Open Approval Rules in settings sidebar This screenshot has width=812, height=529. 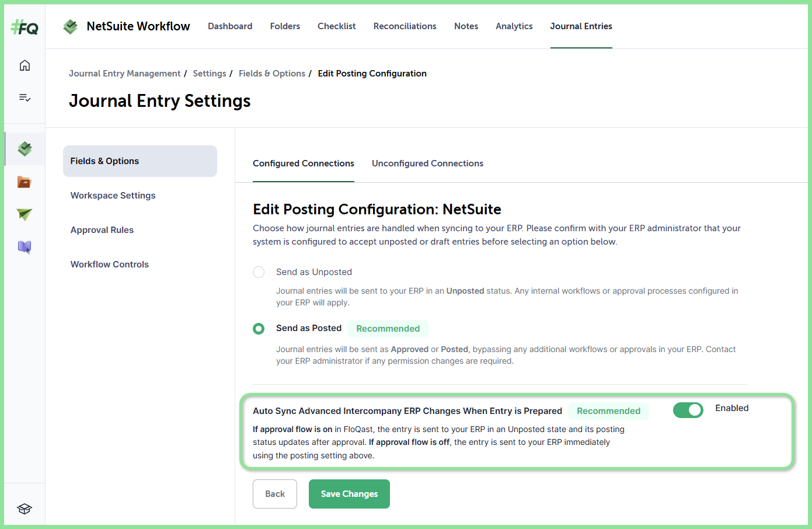point(102,230)
